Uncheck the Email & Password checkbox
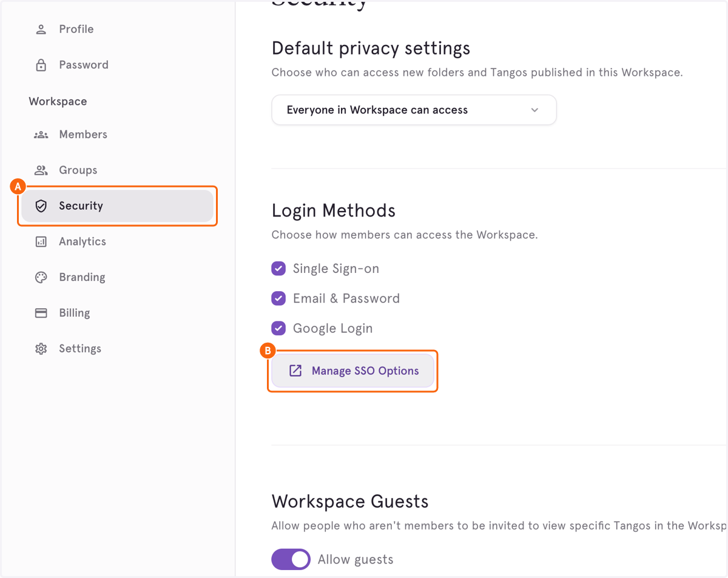The height and width of the screenshot is (578, 728). click(x=278, y=298)
